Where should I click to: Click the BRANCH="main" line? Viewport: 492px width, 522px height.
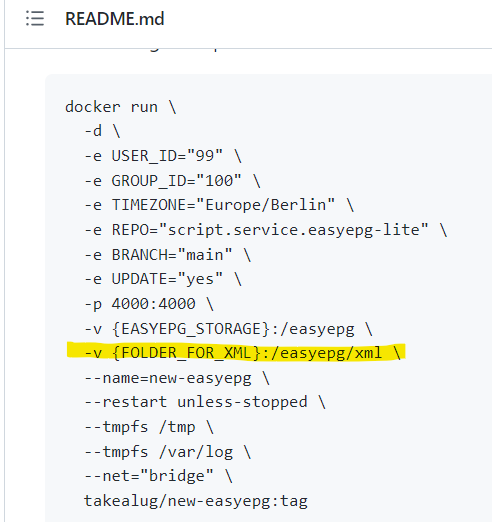tap(167, 255)
